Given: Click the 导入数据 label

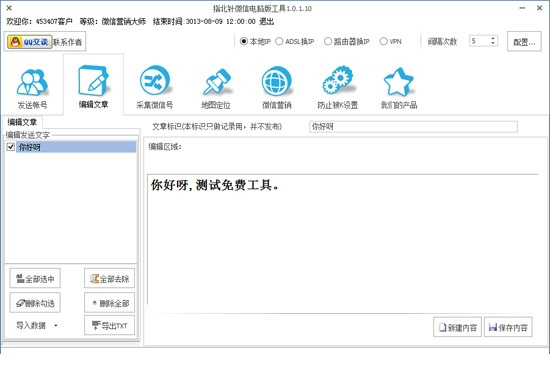Looking at the screenshot, I should [x=31, y=326].
